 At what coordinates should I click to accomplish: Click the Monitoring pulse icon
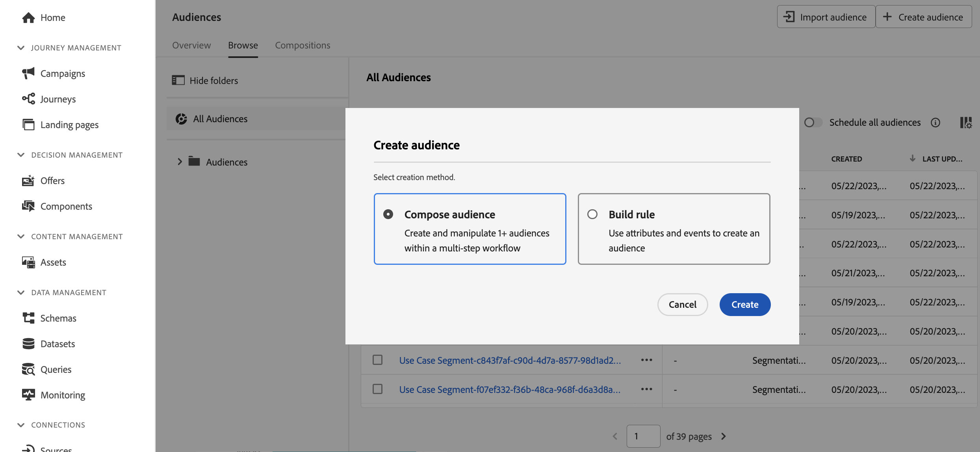28,395
